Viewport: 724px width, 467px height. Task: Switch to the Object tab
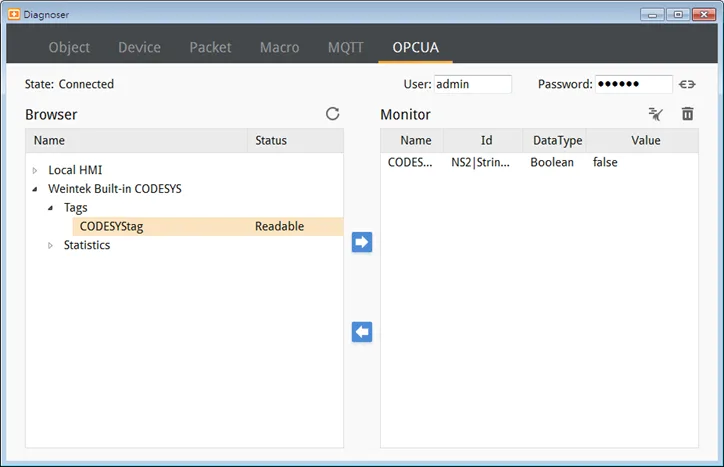click(69, 47)
